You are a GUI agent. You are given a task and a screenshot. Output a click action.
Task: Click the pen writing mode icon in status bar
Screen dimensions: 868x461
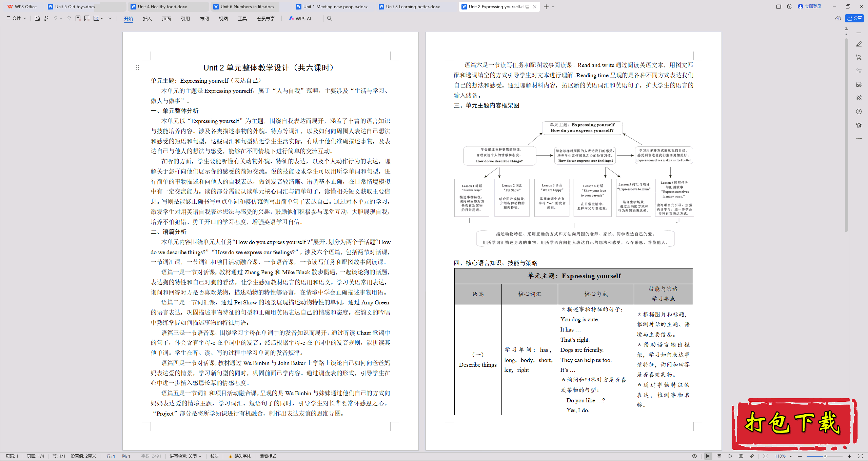tap(752, 456)
